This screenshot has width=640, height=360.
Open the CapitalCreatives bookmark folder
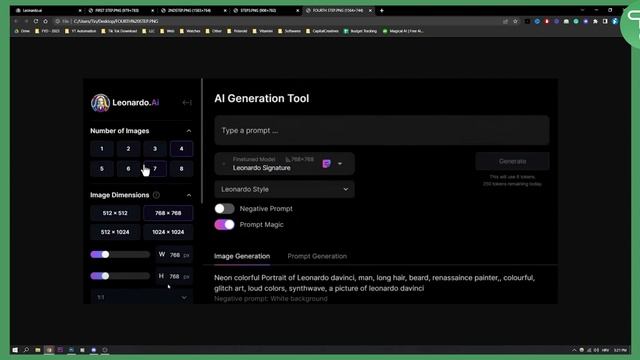click(322, 31)
